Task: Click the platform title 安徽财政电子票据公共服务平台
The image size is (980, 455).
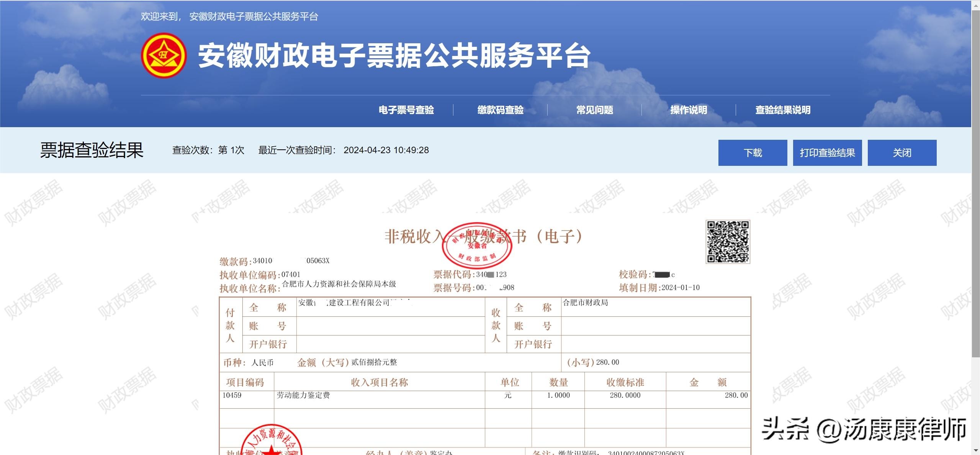Action: [x=394, y=56]
